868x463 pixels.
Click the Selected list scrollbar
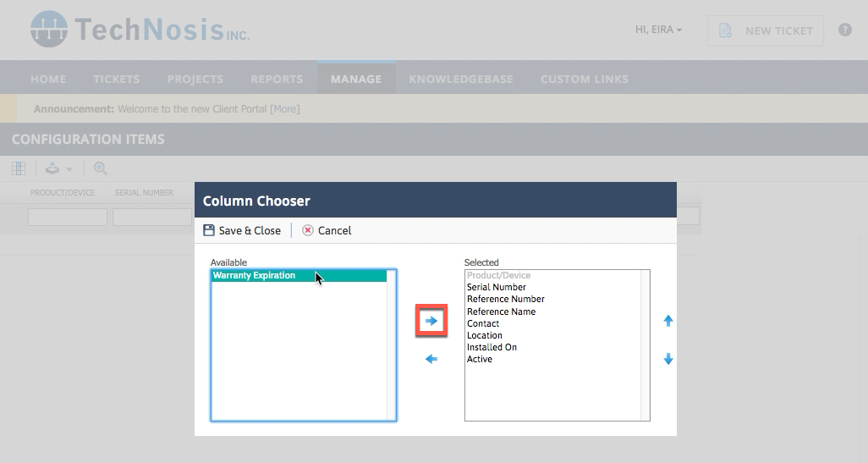point(645,345)
